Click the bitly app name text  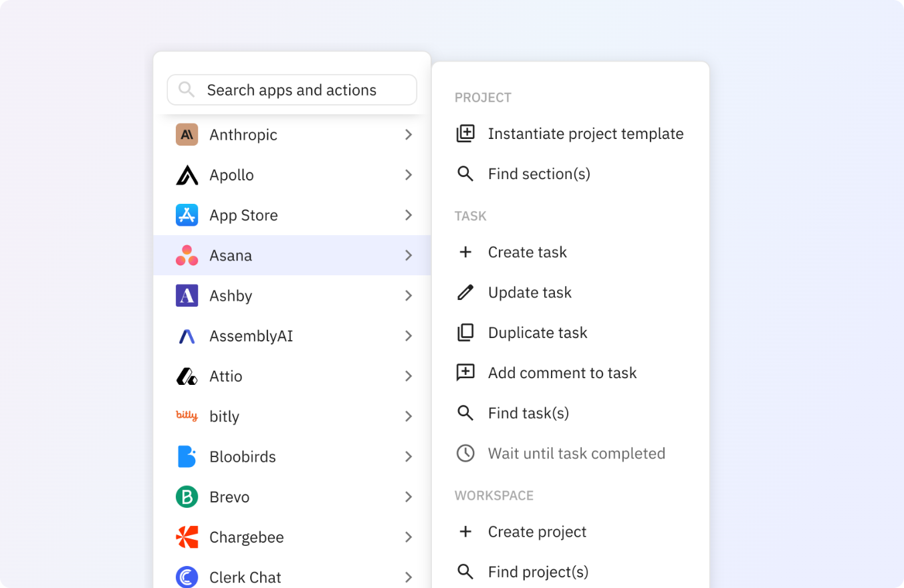224,417
